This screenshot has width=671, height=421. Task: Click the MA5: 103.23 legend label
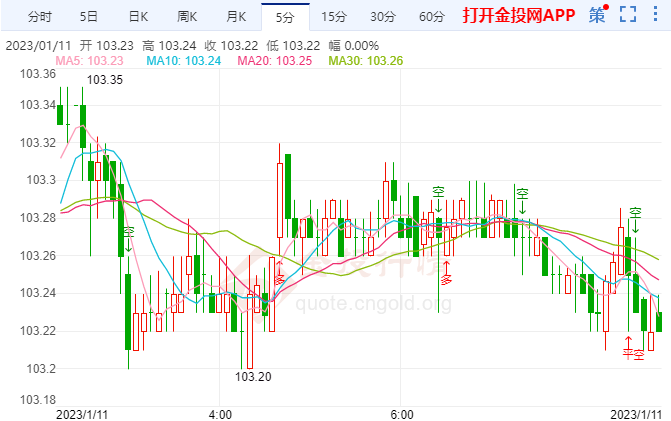point(89,61)
